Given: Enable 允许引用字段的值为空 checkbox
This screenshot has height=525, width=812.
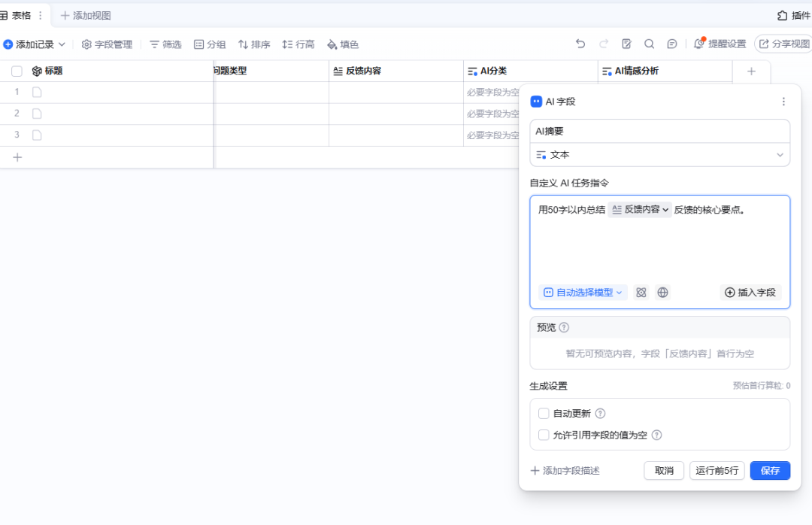Looking at the screenshot, I should (x=544, y=435).
